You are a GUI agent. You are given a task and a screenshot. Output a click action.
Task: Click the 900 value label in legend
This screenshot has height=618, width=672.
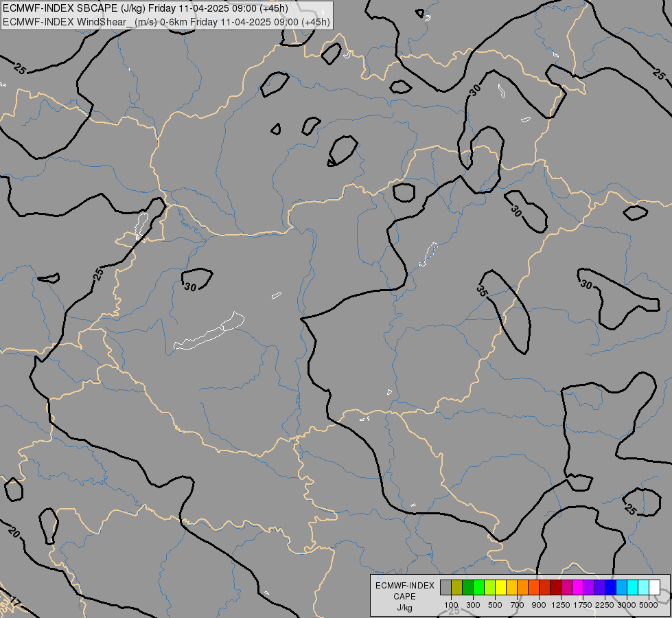click(x=539, y=605)
